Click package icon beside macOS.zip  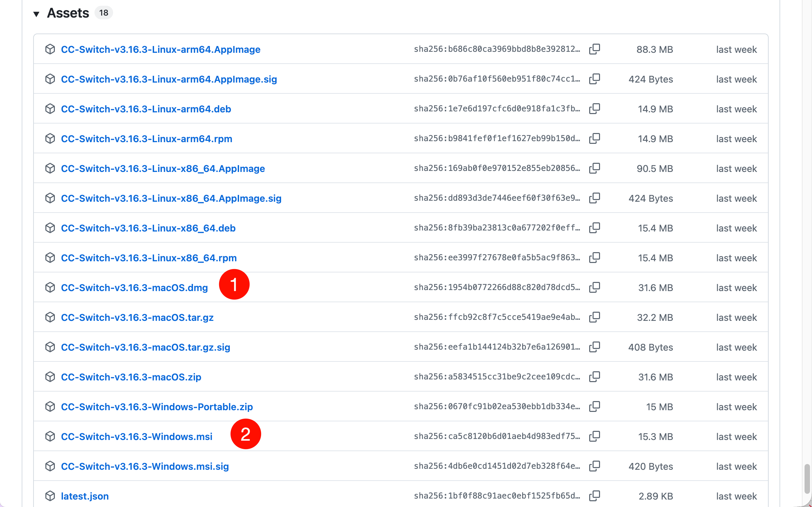50,377
